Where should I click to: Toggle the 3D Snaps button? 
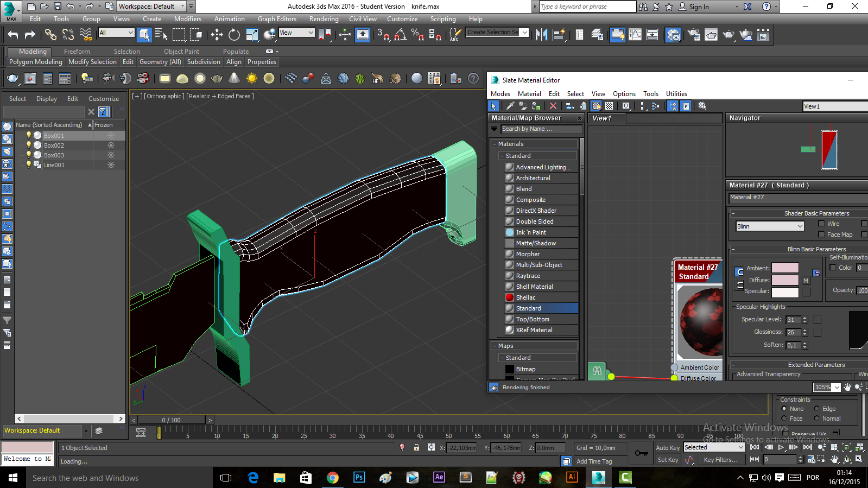pos(383,35)
